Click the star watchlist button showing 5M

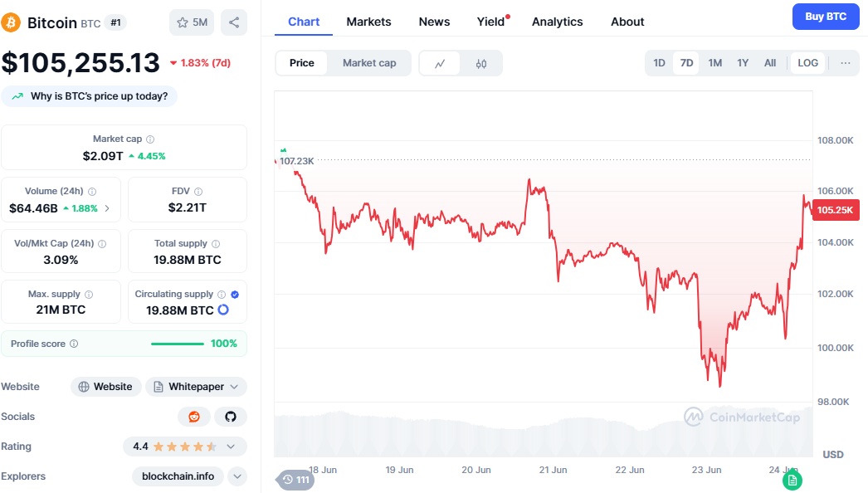pos(191,22)
